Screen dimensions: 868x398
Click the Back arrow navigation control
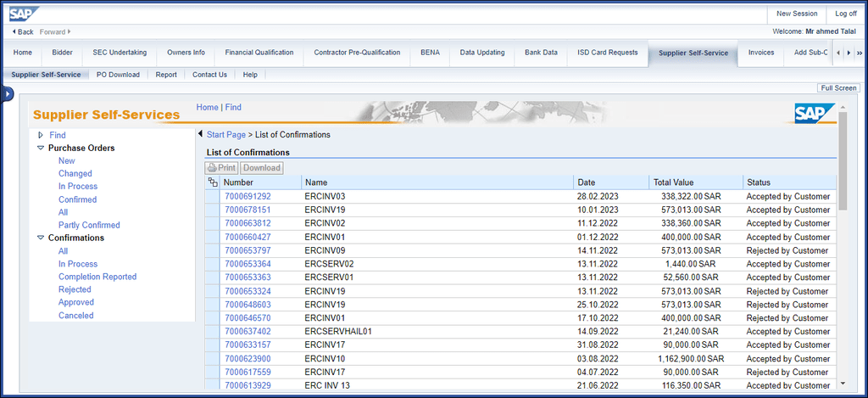tap(22, 32)
